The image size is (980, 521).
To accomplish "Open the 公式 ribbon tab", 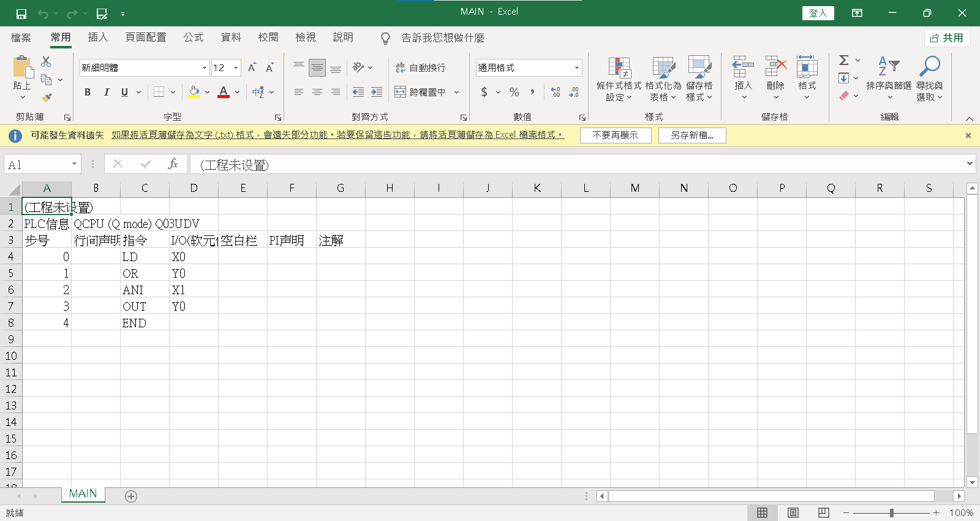I will [x=194, y=37].
